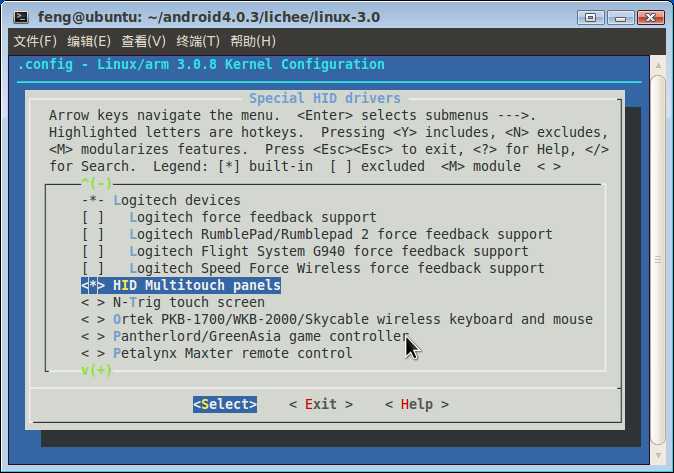Click the N-Trig touch screen label

click(189, 302)
